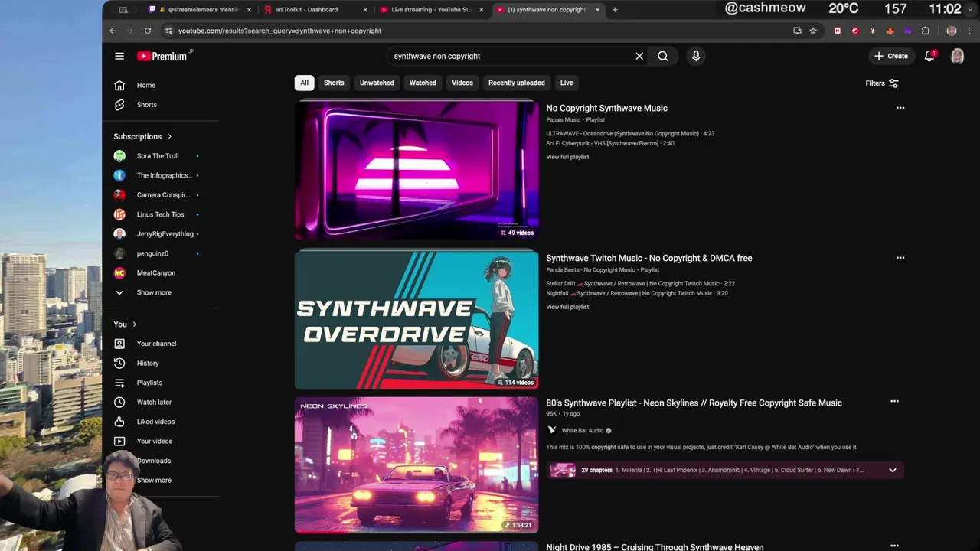Switch to the Live streaming YouTube Studio tab
The image size is (980, 551).
pyautogui.click(x=431, y=10)
